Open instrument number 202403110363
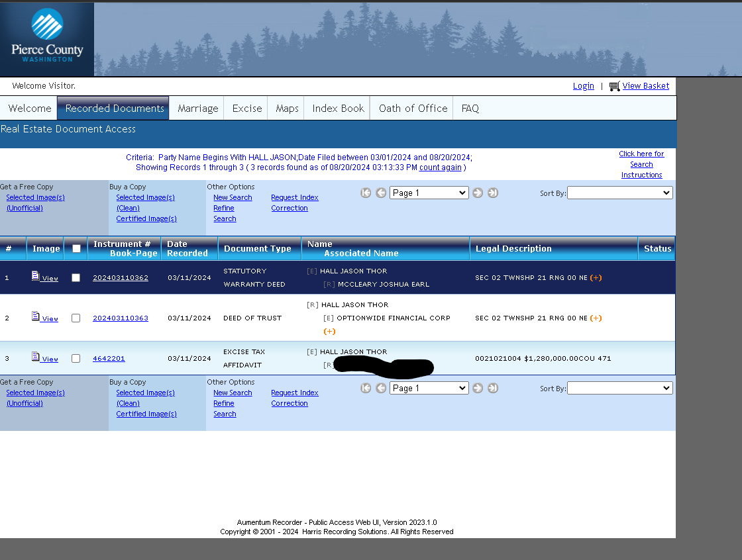The height and width of the screenshot is (560, 742). 120,318
